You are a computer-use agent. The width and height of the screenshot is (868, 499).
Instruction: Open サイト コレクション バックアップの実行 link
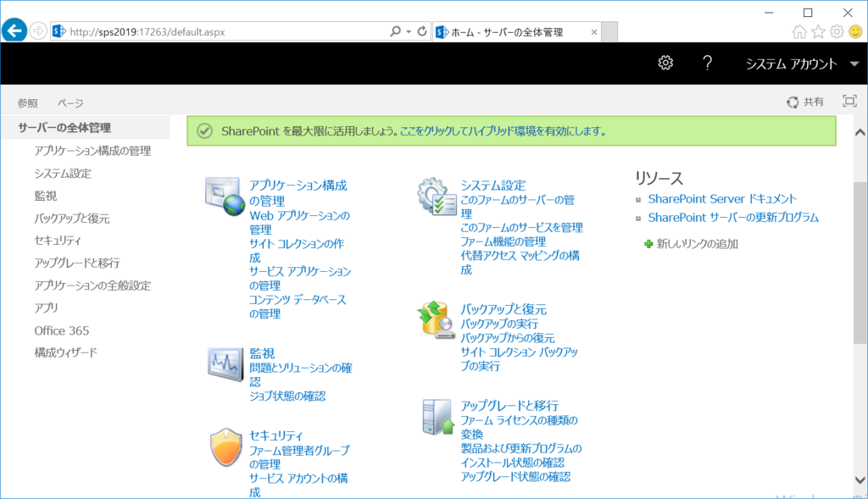[x=520, y=358]
